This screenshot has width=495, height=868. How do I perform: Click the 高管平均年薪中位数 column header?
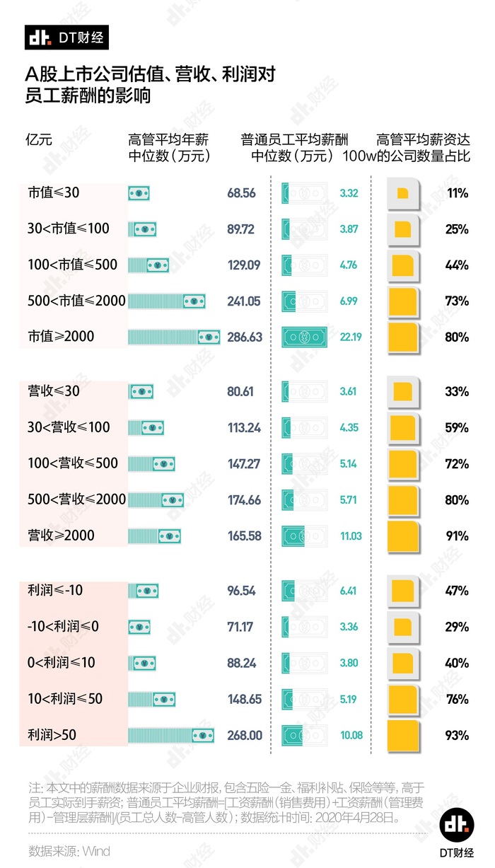170,147
